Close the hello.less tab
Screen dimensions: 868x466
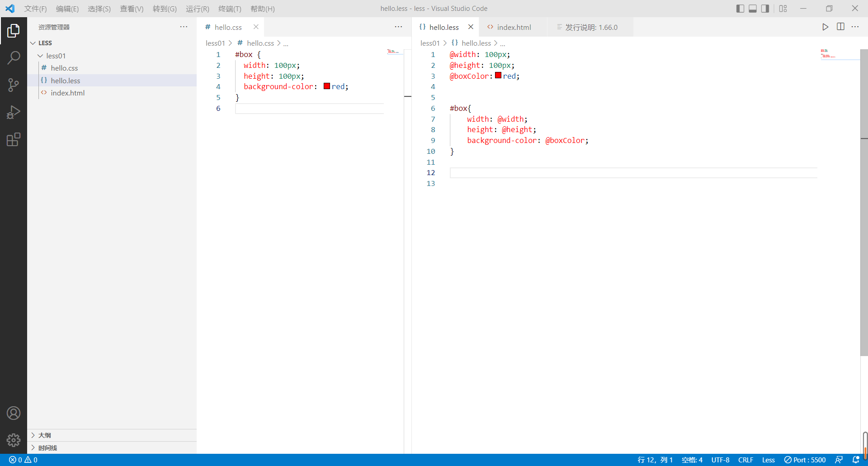[x=471, y=27]
